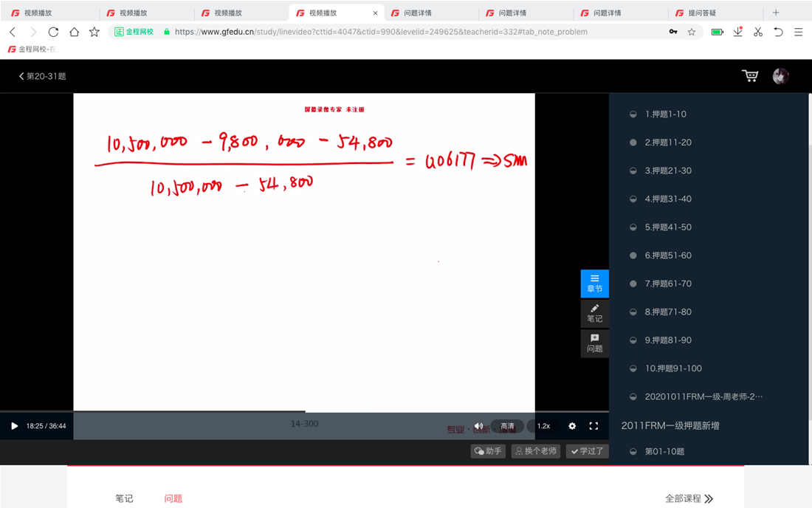This screenshot has width=812, height=508.
Task: Select chapter 6.押题51-60
Action: point(668,255)
